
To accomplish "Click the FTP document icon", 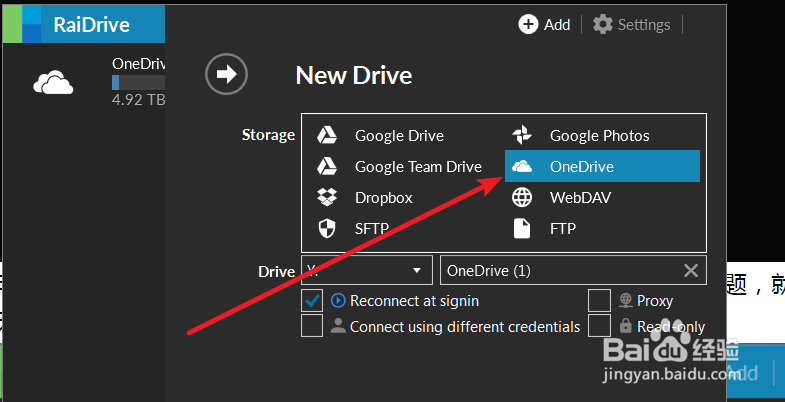I will click(522, 229).
